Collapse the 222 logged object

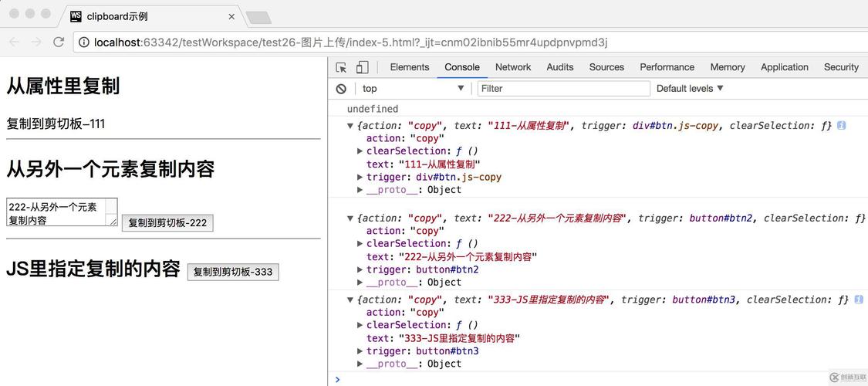tap(350, 218)
